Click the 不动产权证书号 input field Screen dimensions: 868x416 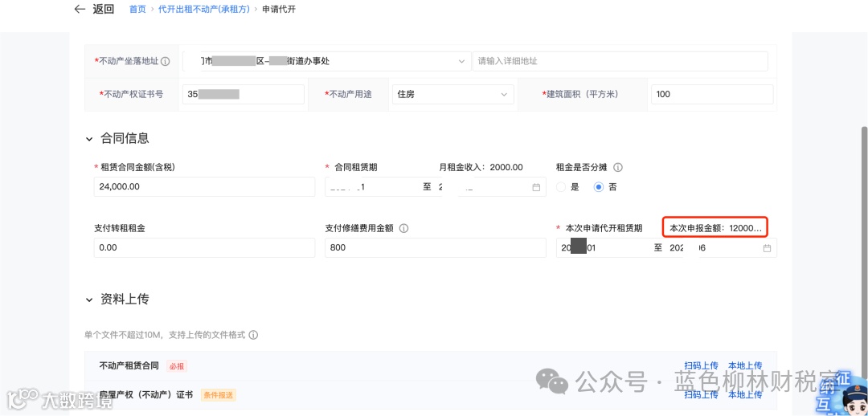243,94
